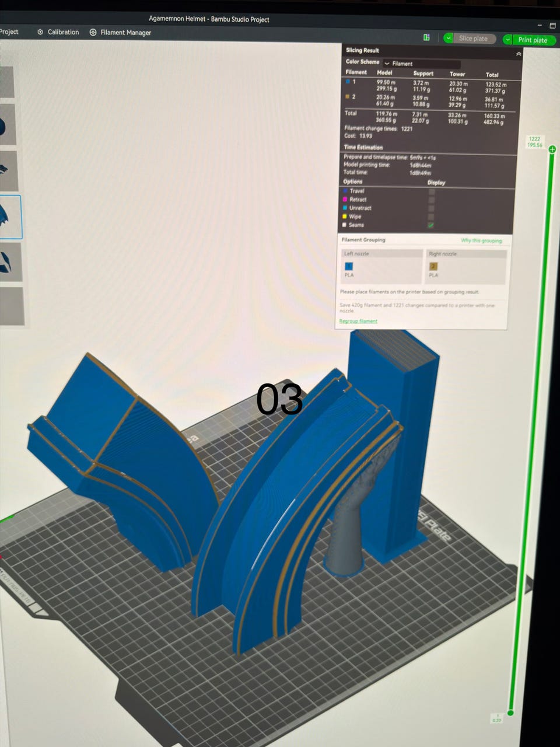560x747 pixels.
Task: Click the Print plate button
Action: [533, 40]
